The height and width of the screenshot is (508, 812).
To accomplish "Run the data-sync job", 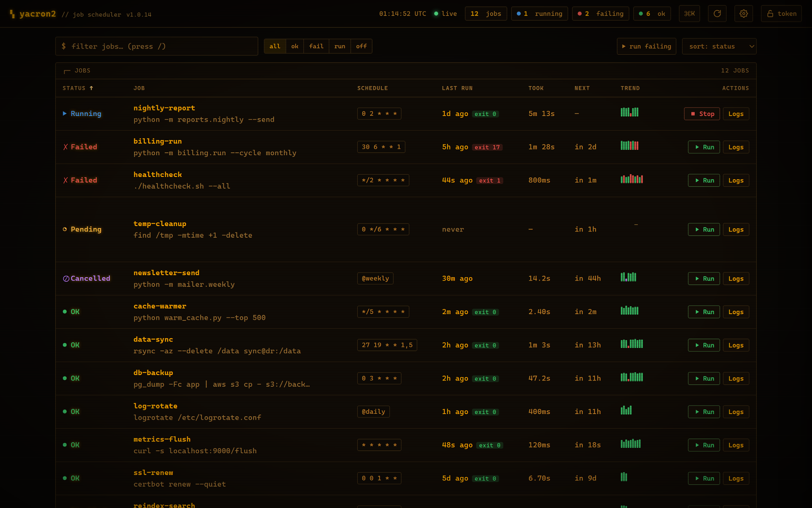I will click(704, 345).
